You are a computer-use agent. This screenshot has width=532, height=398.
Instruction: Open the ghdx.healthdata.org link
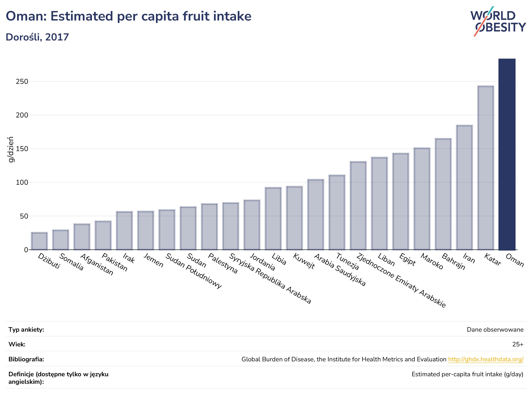(x=486, y=359)
